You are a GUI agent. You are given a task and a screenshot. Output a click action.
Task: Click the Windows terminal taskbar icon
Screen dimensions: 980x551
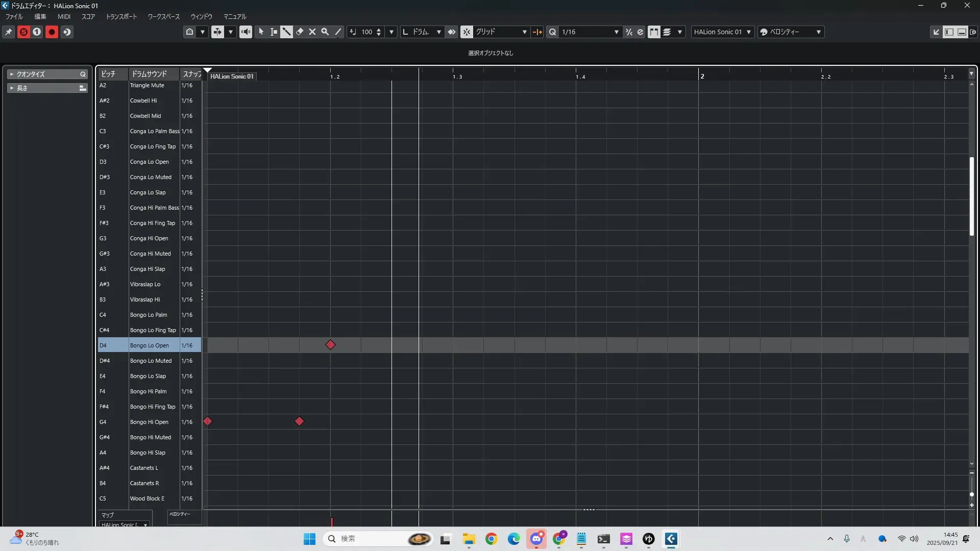[x=604, y=539]
